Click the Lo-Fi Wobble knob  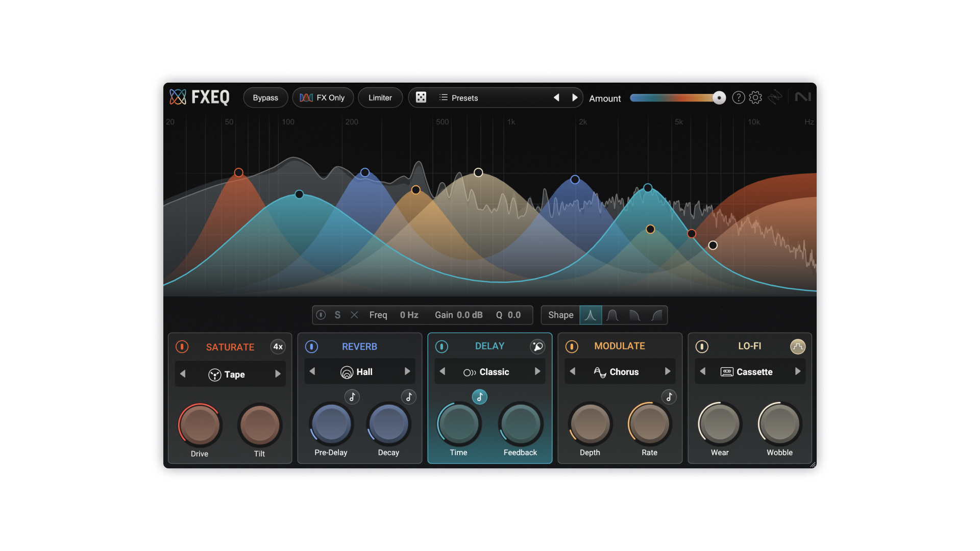click(779, 424)
